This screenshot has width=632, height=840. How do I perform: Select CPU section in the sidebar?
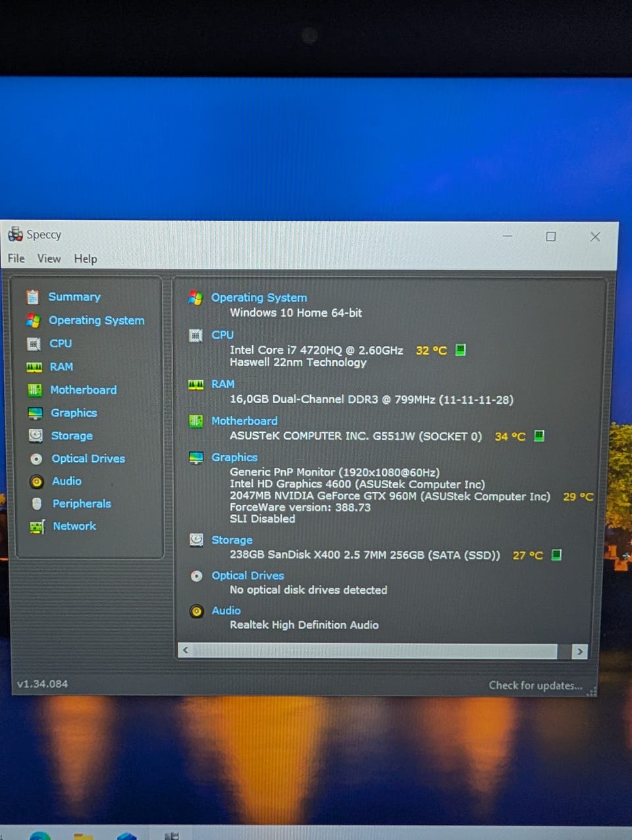click(x=61, y=344)
